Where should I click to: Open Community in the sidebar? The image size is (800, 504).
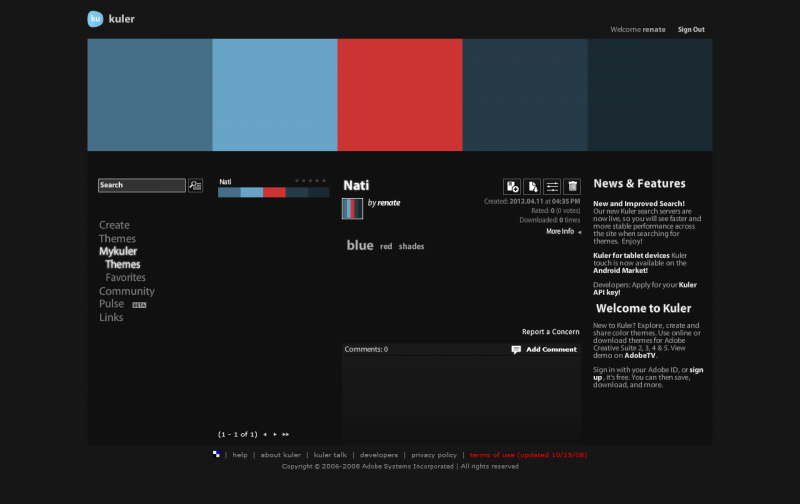click(127, 291)
